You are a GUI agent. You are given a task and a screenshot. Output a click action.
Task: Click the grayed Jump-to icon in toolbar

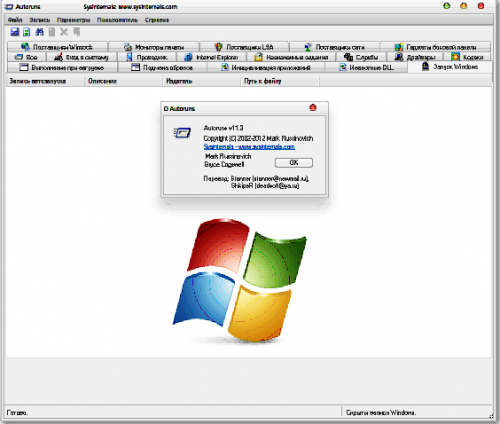(77, 32)
